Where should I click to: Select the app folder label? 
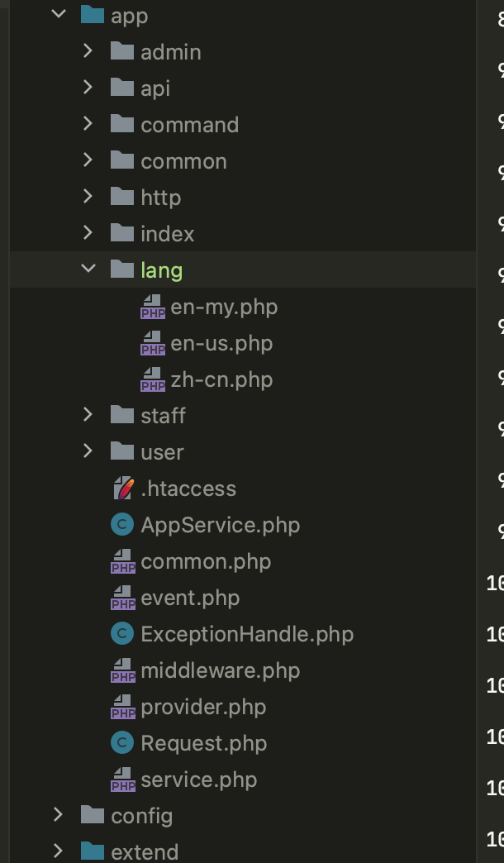(129, 17)
